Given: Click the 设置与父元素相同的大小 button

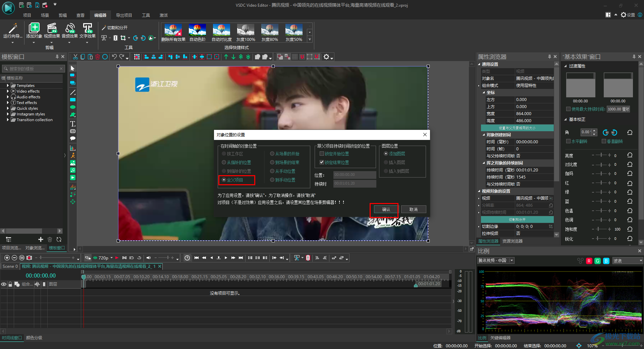Looking at the screenshot, I should tap(517, 128).
